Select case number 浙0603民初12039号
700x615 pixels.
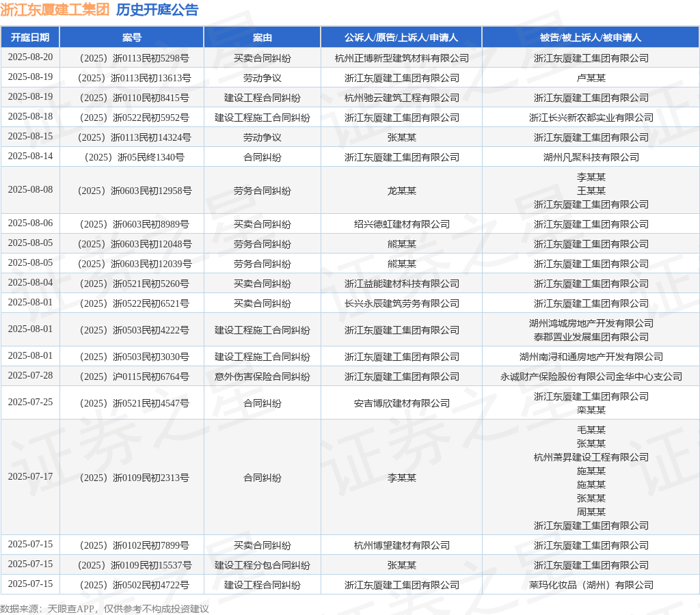(x=151, y=264)
